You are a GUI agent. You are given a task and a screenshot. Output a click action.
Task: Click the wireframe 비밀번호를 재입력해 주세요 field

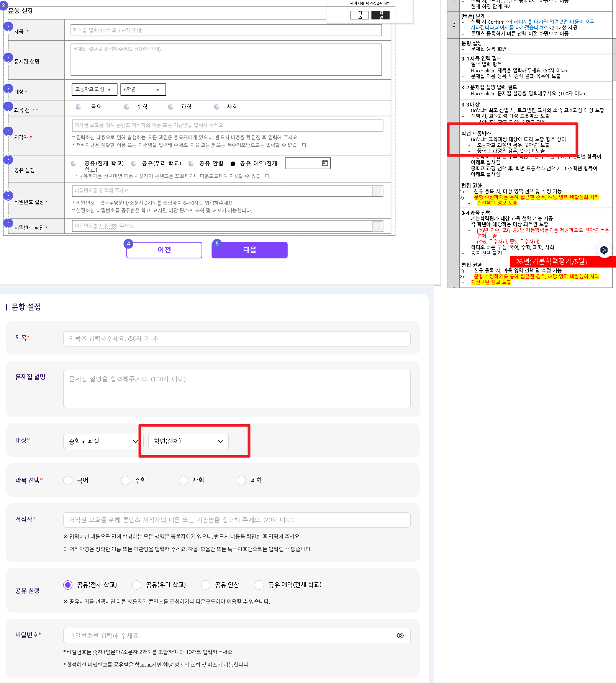pos(227,226)
